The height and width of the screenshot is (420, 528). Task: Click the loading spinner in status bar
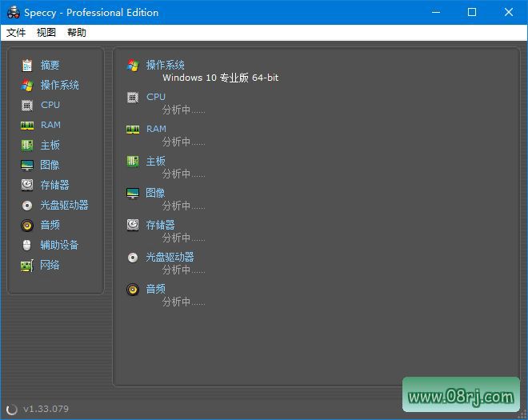[12, 410]
